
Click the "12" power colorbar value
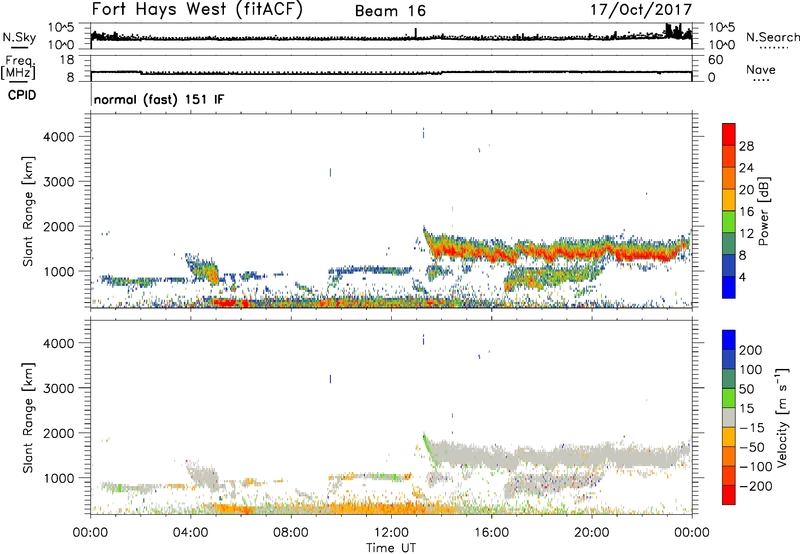[x=746, y=234]
